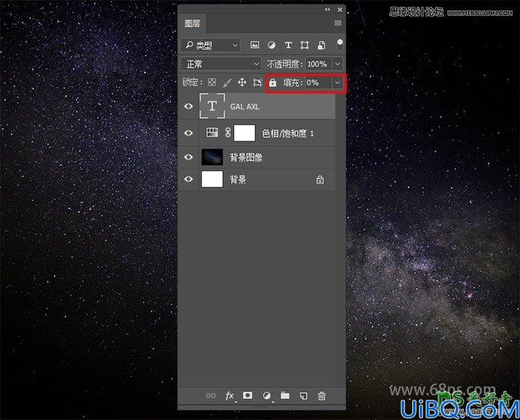This screenshot has width=520, height=420.
Task: Hide the GAL AXL text layer
Action: point(189,106)
